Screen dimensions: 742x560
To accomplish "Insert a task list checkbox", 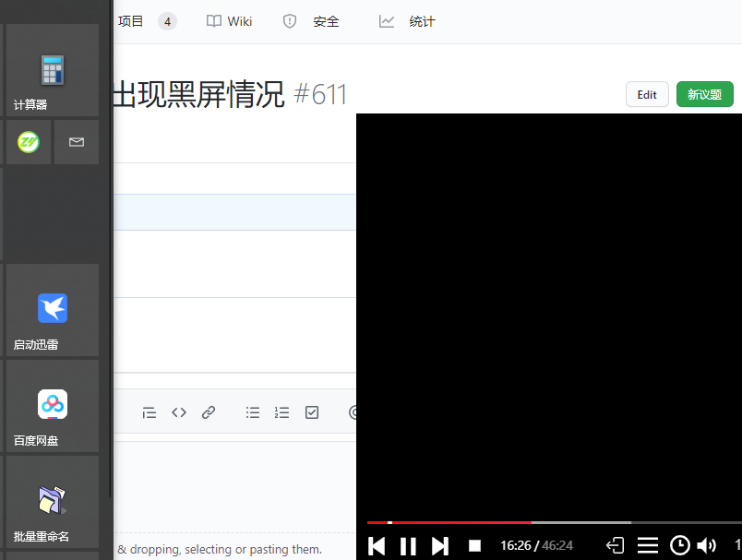I will (x=312, y=412).
